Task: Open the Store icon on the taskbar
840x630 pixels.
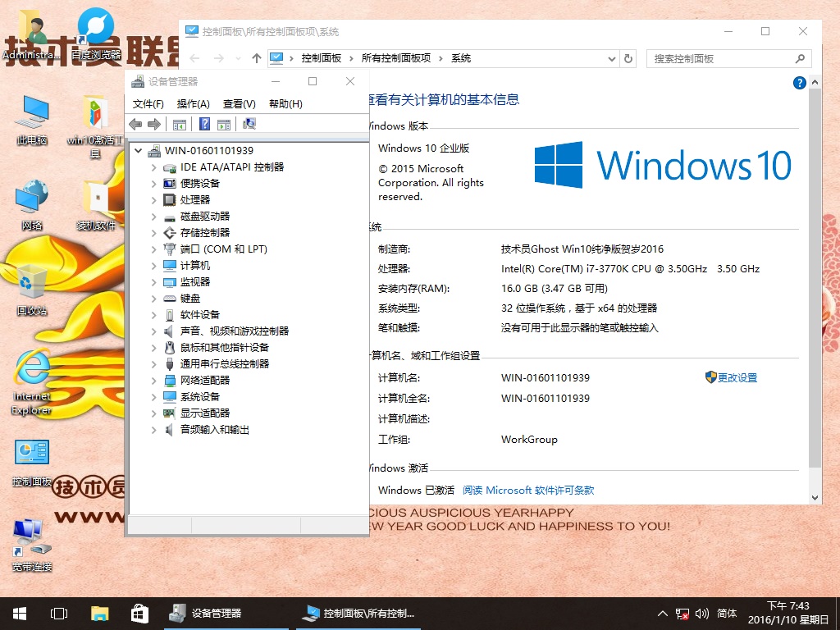Action: point(139,614)
